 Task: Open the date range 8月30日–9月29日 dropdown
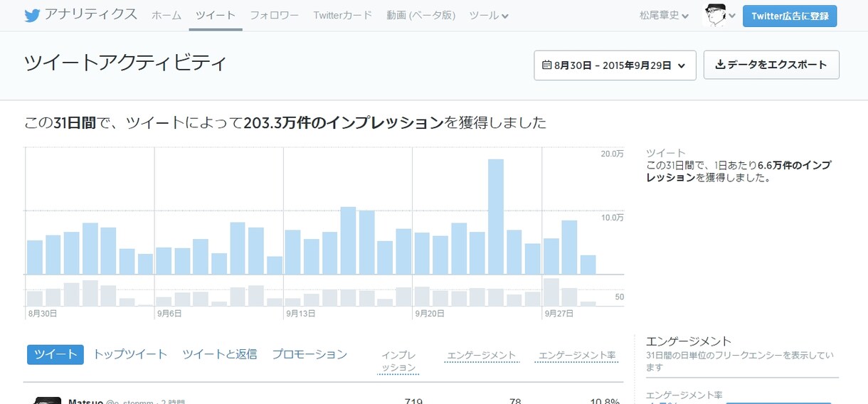tap(615, 65)
